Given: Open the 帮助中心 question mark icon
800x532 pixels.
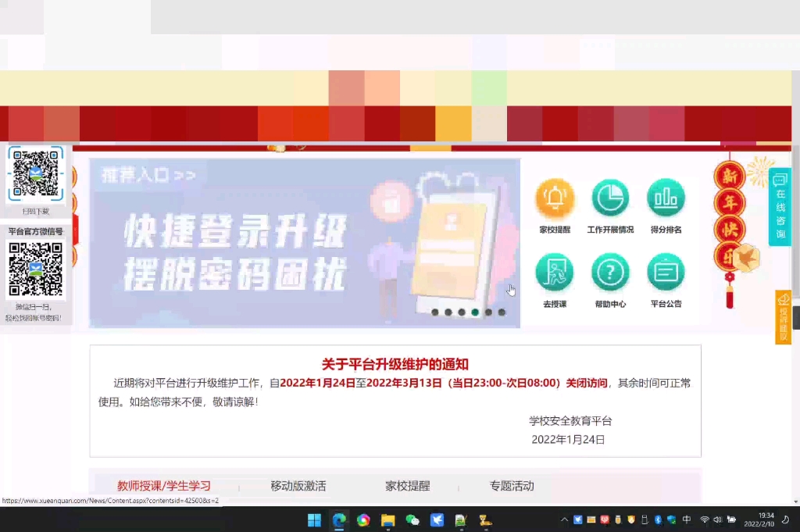Looking at the screenshot, I should (x=610, y=273).
